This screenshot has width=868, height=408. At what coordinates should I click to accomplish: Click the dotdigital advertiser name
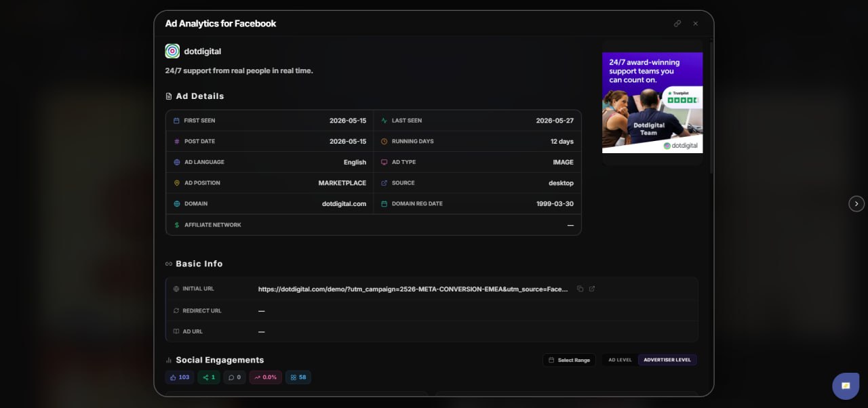(x=202, y=52)
